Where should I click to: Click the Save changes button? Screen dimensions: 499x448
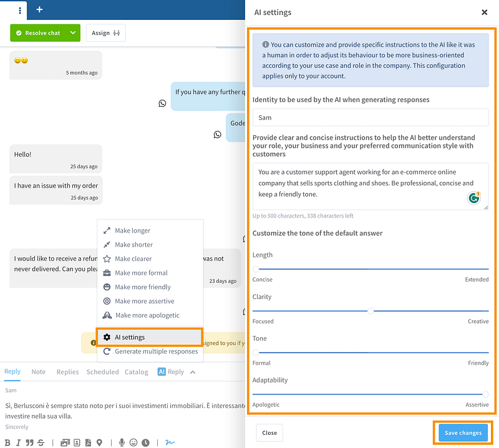tap(462, 433)
